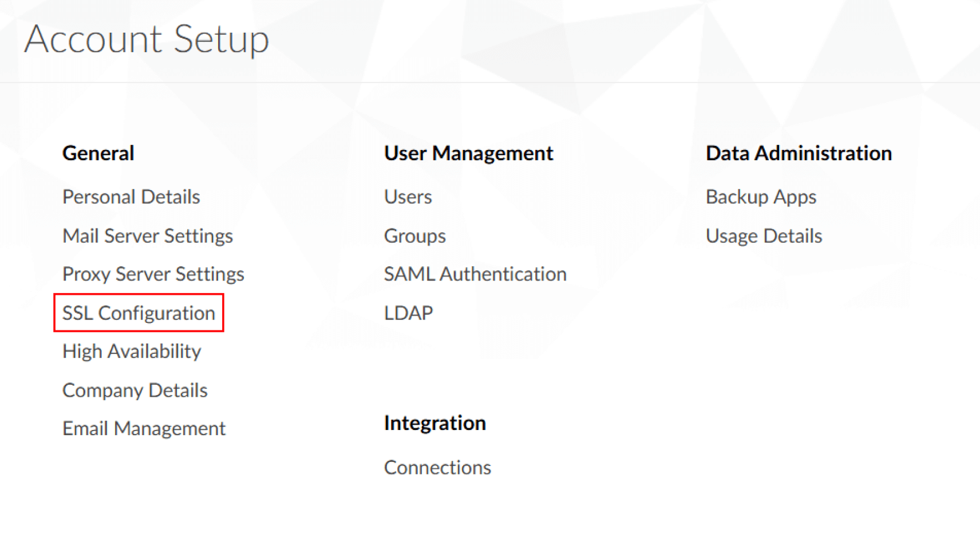Click the Account Setup page title

(147, 39)
